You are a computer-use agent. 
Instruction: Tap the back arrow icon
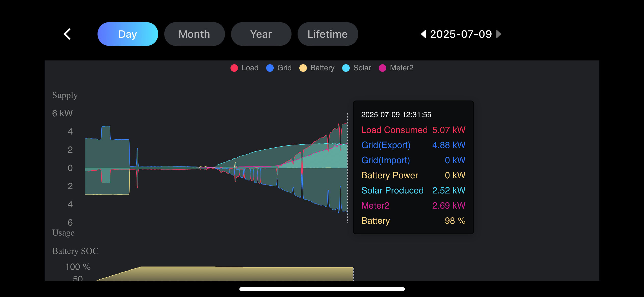[67, 34]
